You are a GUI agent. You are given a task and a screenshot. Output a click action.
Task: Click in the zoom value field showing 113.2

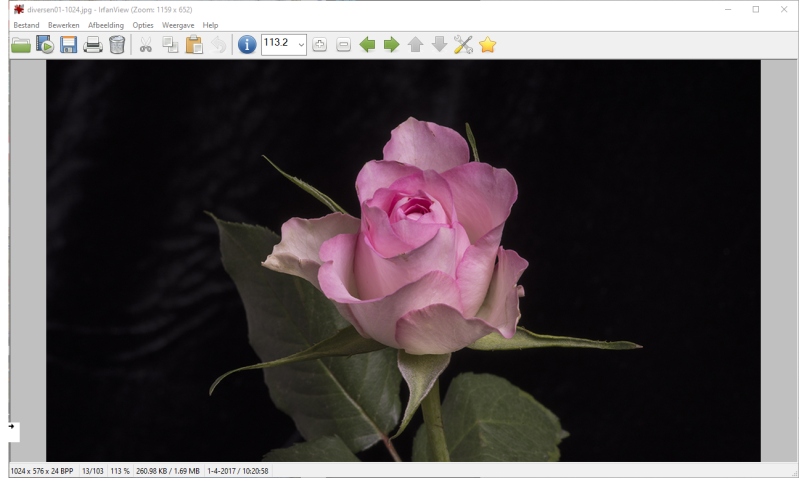pyautogui.click(x=277, y=45)
